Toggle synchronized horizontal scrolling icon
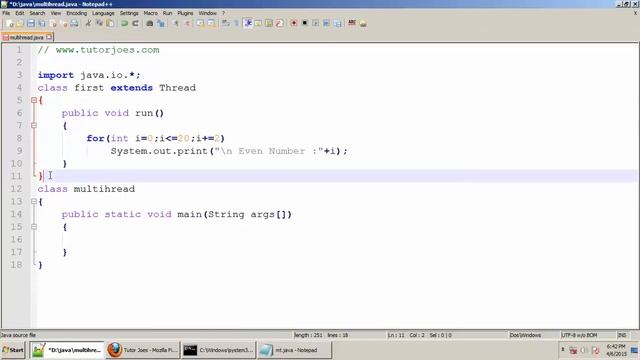Viewport: 640px width, 360px height. click(211, 24)
